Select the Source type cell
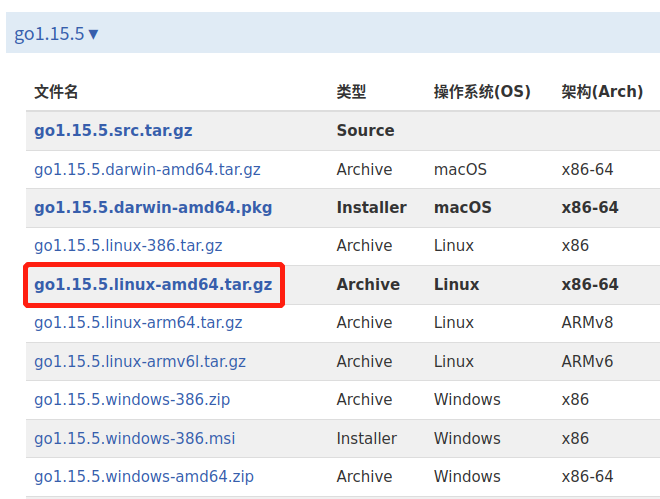 (365, 131)
